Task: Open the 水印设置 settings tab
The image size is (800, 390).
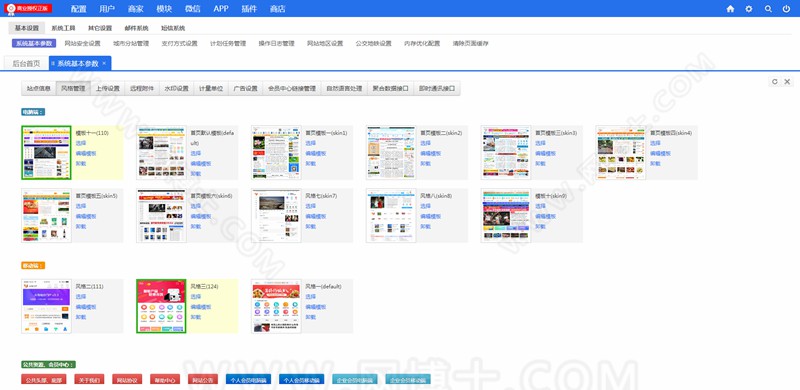Action: (x=177, y=88)
